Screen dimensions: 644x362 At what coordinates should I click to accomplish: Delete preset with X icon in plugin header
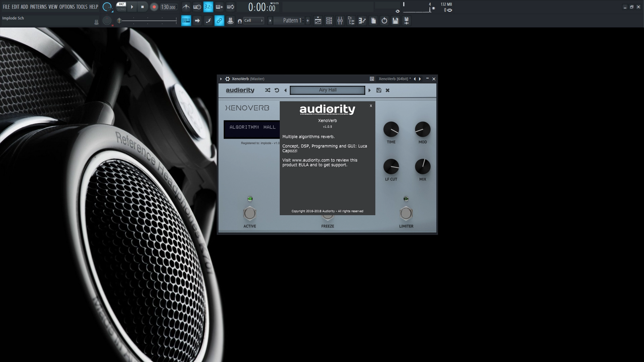(x=388, y=90)
